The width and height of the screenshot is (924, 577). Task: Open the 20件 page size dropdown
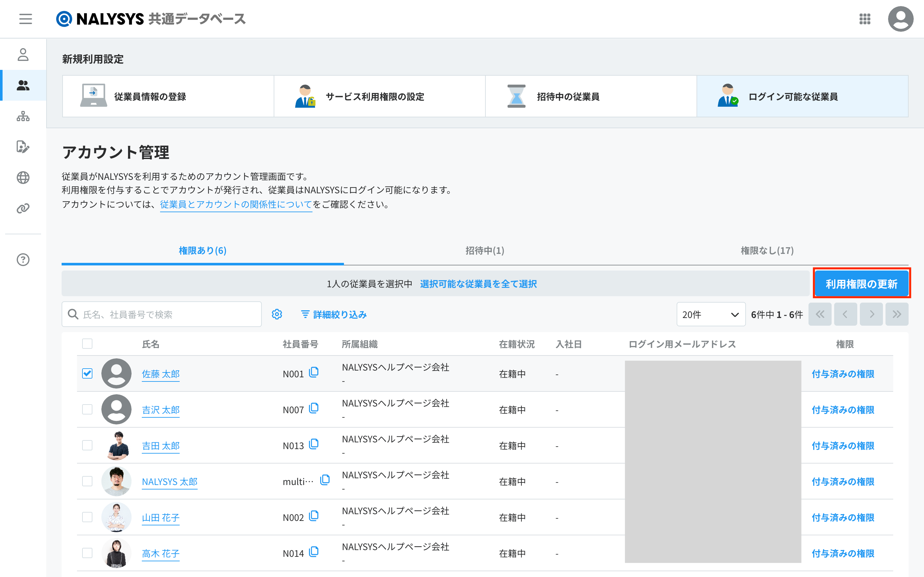click(x=711, y=314)
